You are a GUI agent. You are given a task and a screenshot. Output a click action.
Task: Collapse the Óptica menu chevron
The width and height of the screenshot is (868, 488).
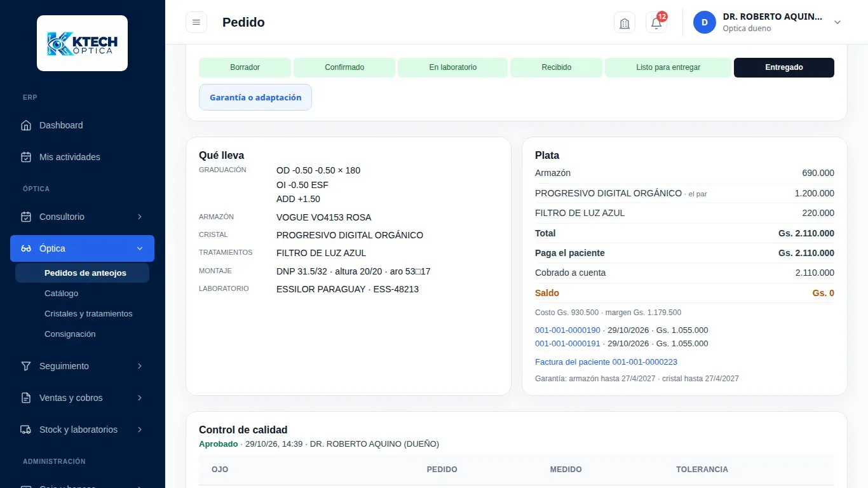(x=140, y=248)
